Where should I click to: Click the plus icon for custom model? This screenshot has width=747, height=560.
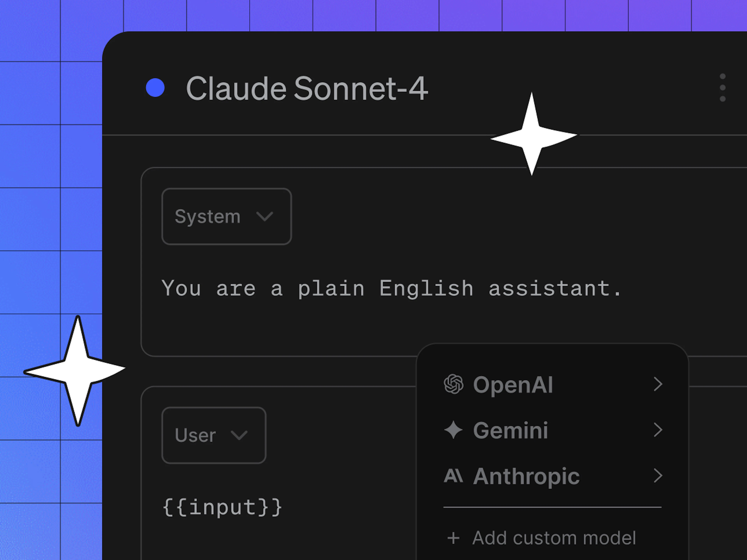click(x=453, y=538)
